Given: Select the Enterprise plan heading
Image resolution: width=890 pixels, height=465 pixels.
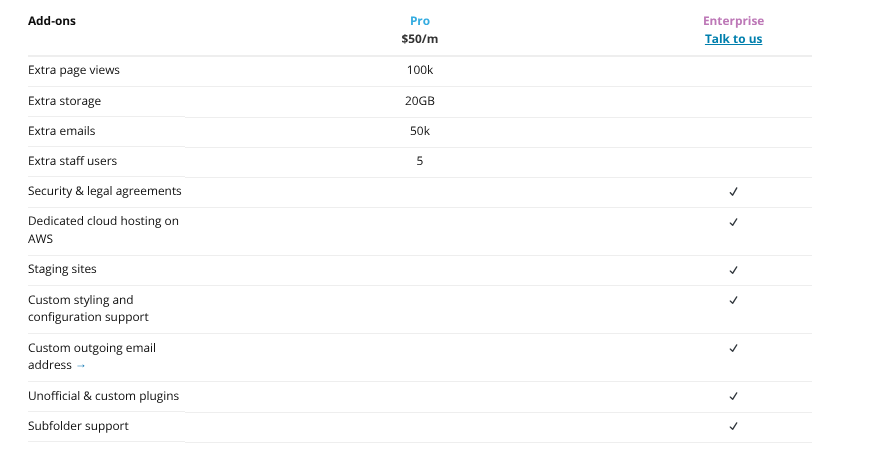Looking at the screenshot, I should click(733, 21).
